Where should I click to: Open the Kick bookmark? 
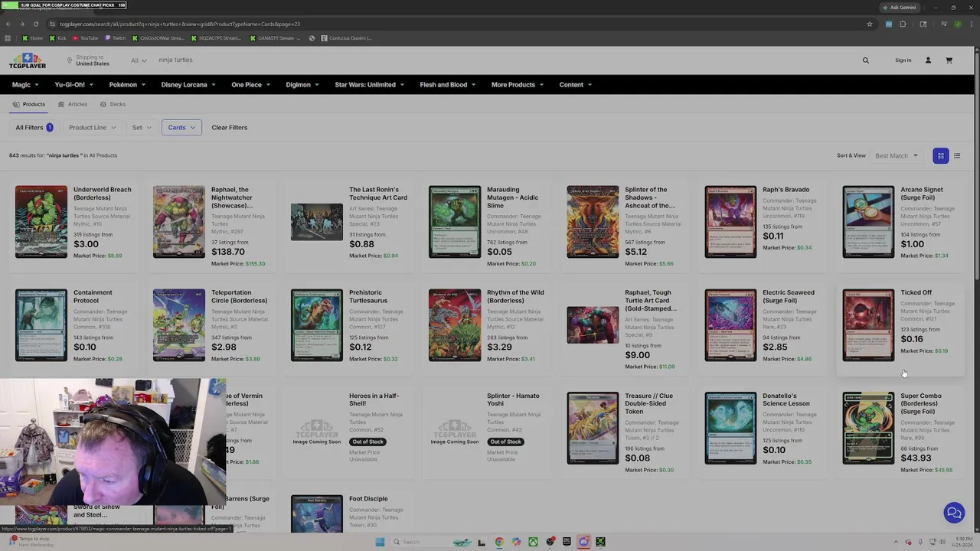[58, 38]
